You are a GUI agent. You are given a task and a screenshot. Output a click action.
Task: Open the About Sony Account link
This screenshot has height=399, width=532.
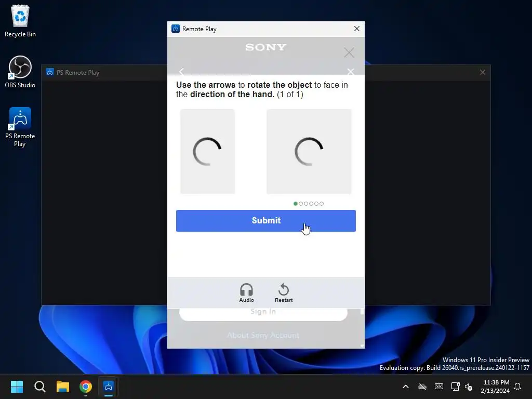tap(263, 335)
